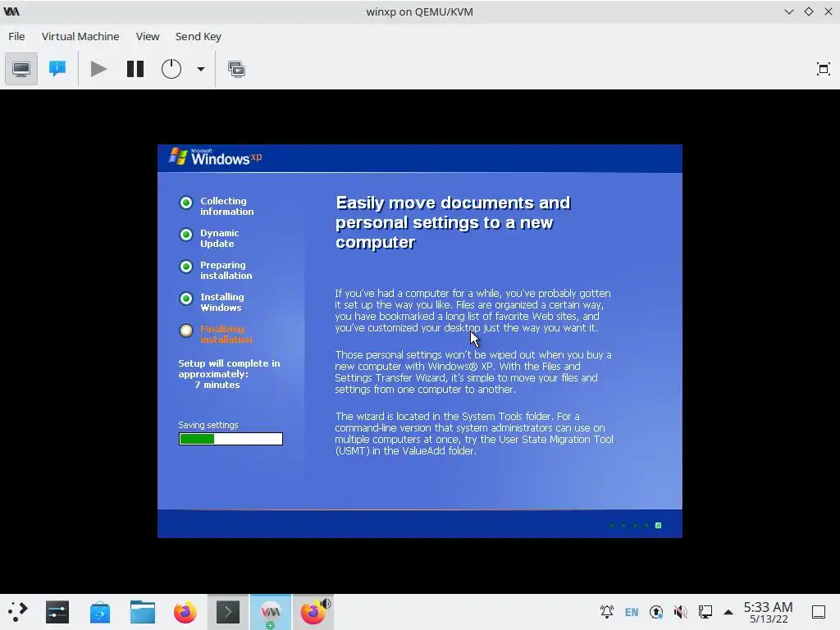Click the show desktop button
This screenshot has height=630, width=840.
[819, 612]
